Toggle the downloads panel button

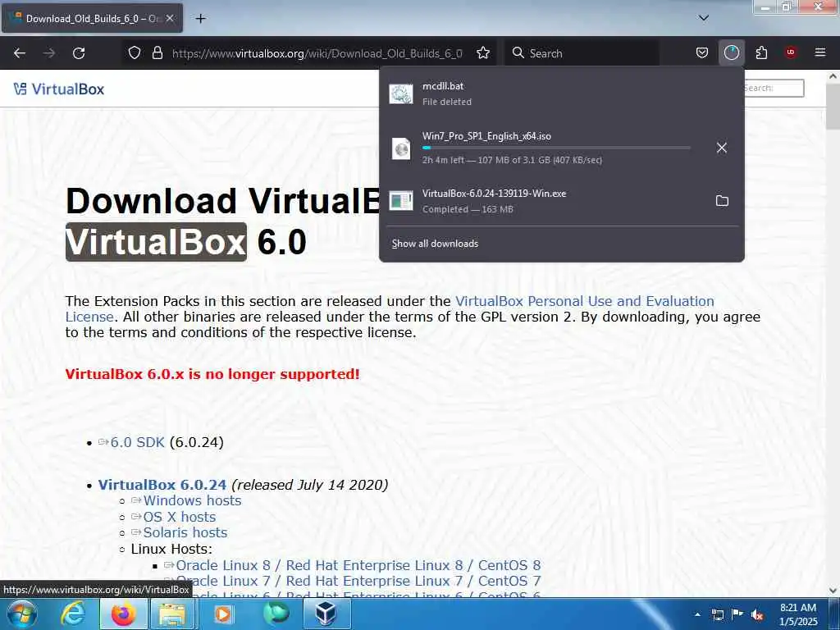(731, 53)
